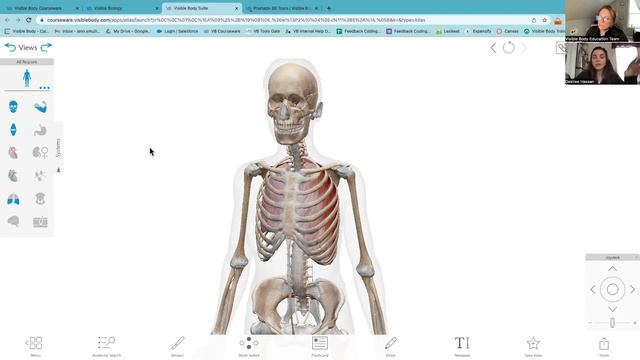Image resolution: width=640 pixels, height=360 pixels.
Task: Reset the model view
Action: point(508,48)
